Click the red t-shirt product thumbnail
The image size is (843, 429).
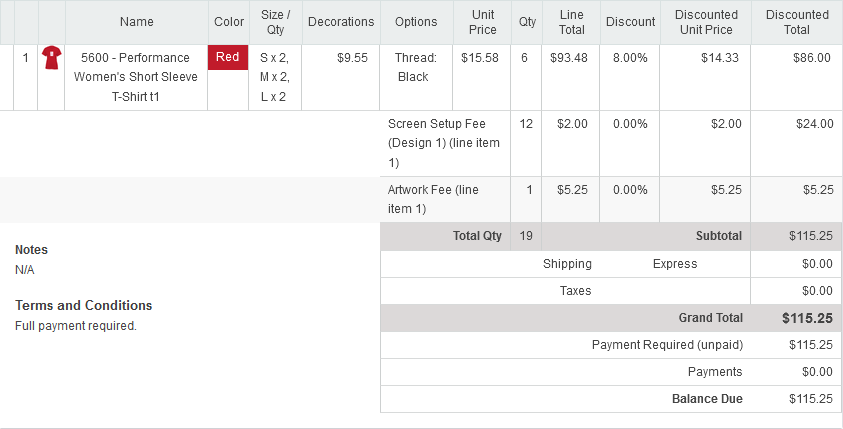click(52, 58)
